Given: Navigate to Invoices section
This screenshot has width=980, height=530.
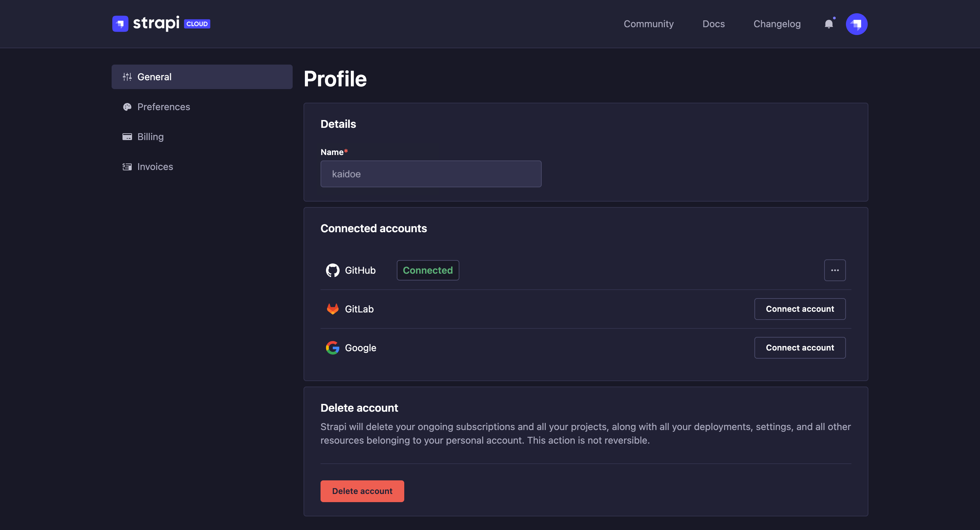Looking at the screenshot, I should click(x=155, y=167).
